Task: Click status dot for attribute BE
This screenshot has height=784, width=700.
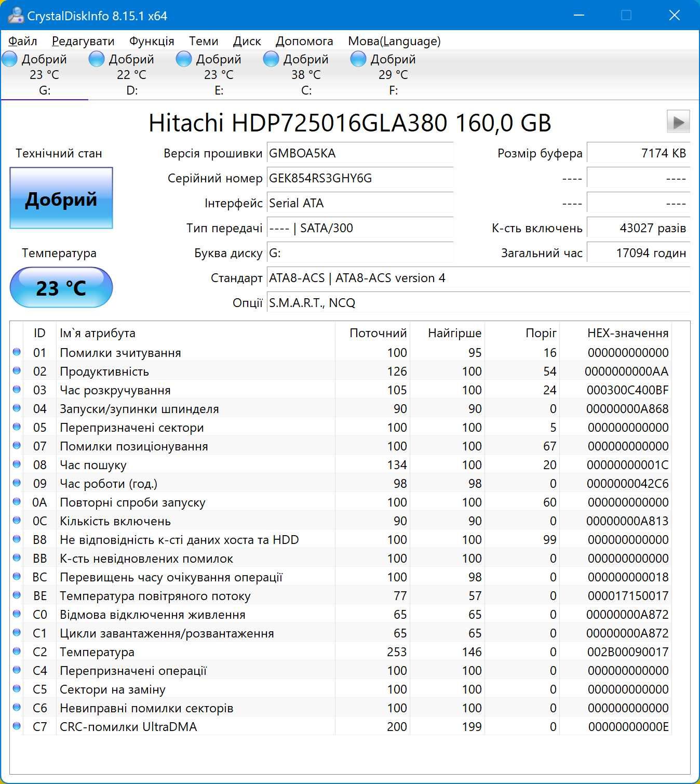Action: (x=17, y=595)
